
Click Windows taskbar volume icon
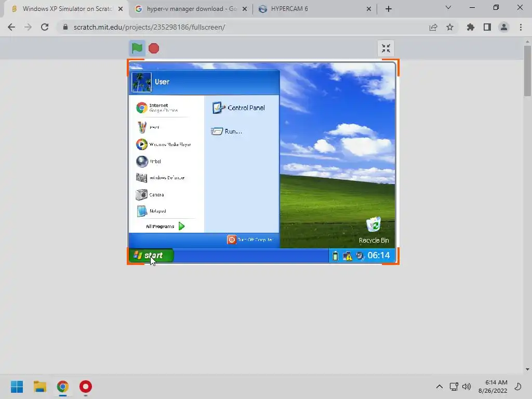point(467,387)
